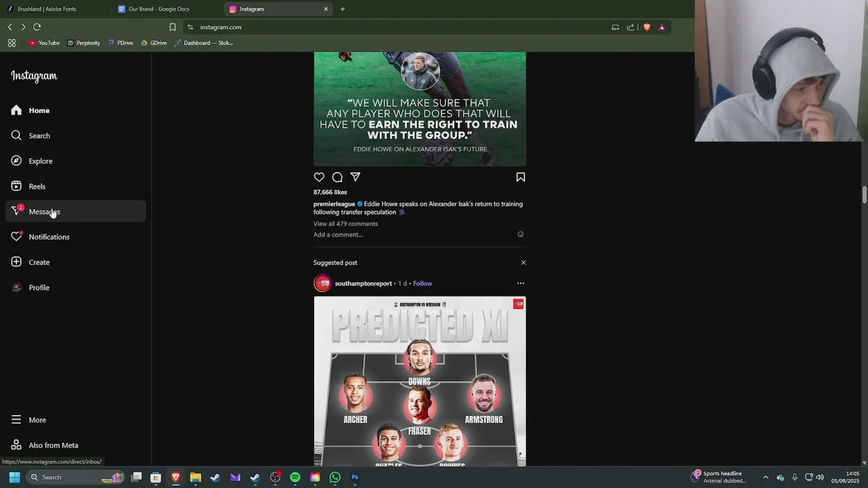Open Microsoft Store from the taskbar

click(x=156, y=477)
